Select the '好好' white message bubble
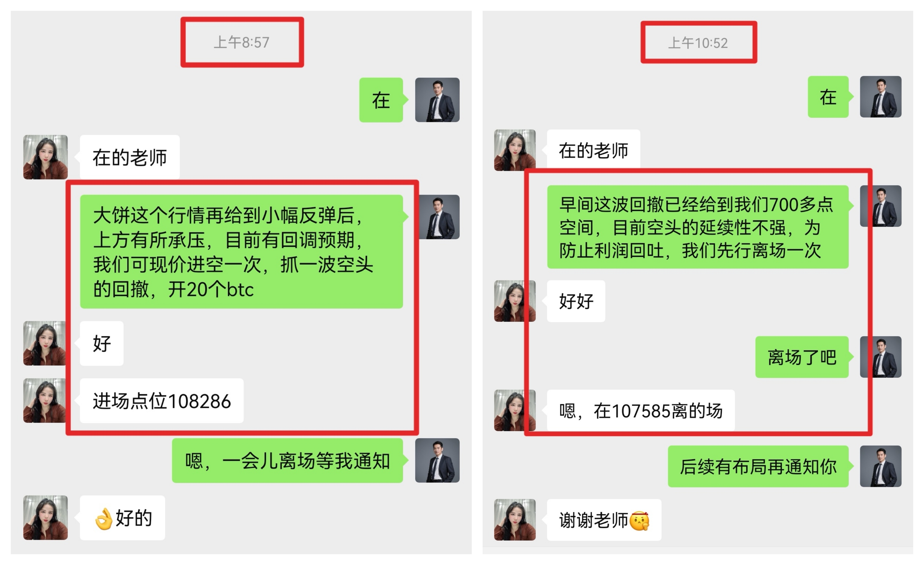The width and height of the screenshot is (924, 565). (x=576, y=301)
